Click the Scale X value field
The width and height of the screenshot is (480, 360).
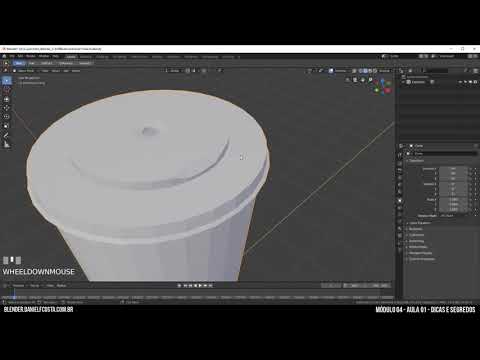click(x=453, y=200)
